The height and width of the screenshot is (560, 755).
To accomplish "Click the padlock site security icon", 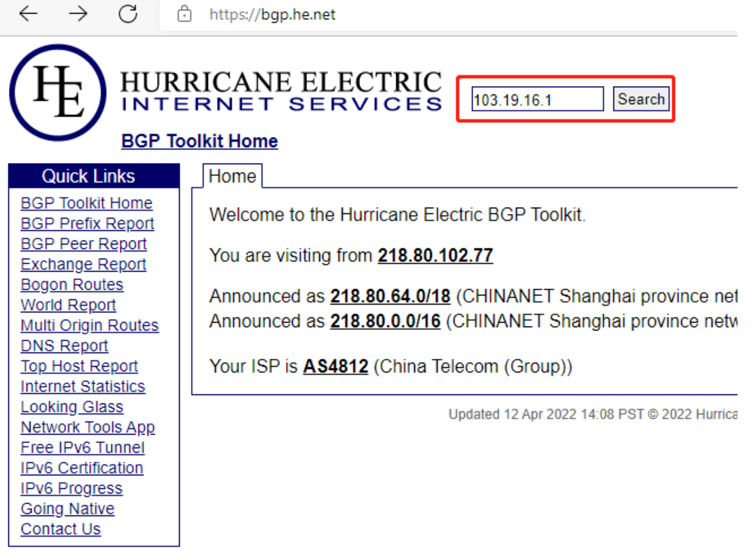I will pyautogui.click(x=185, y=14).
